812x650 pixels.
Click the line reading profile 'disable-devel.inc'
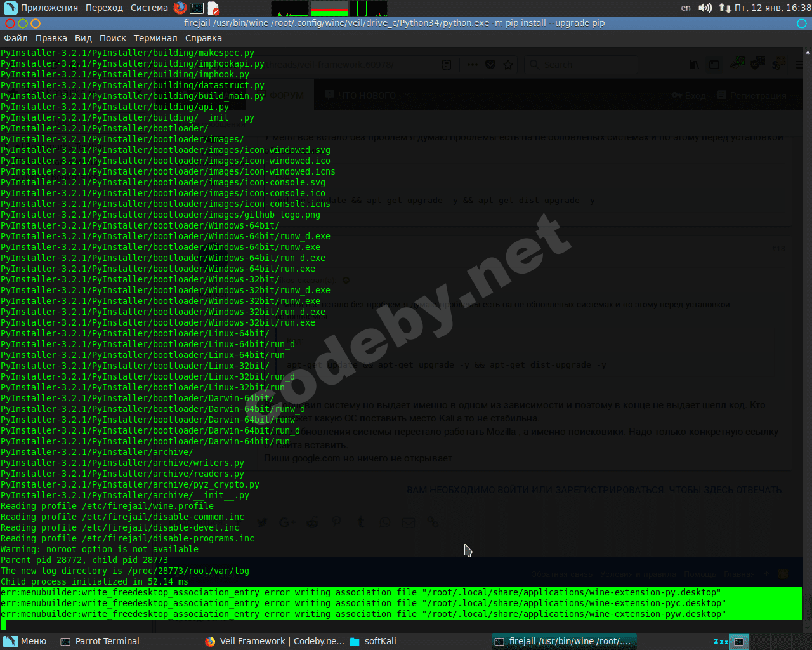point(120,528)
